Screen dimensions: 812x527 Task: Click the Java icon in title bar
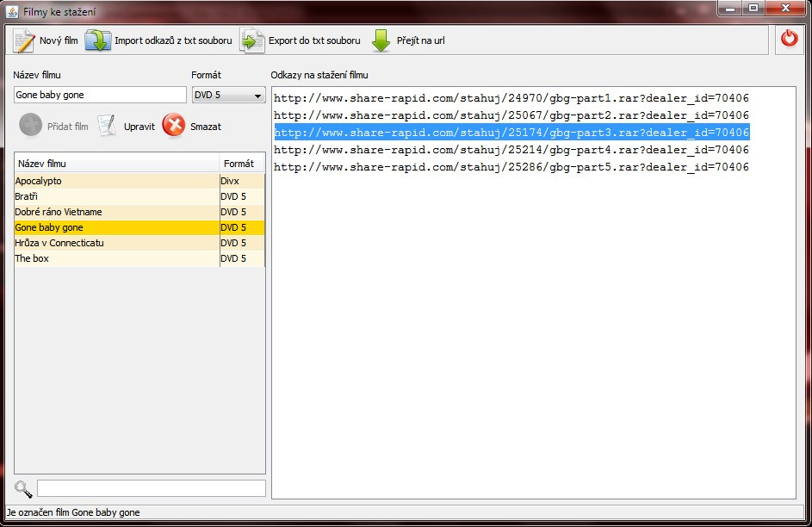point(11,11)
